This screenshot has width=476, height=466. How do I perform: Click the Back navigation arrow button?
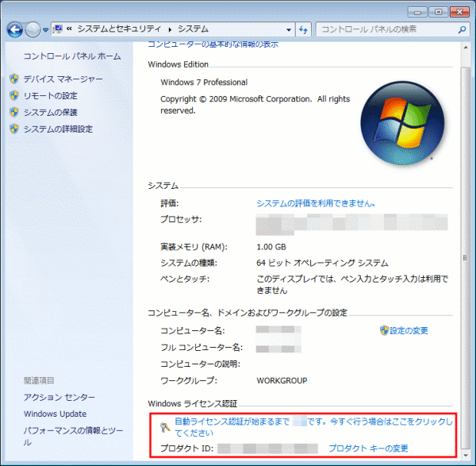[x=14, y=29]
